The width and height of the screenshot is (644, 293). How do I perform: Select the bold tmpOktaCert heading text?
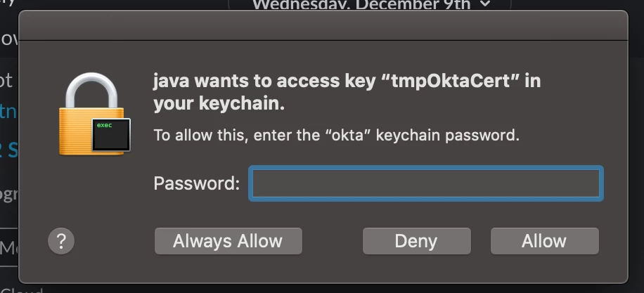[x=347, y=93]
